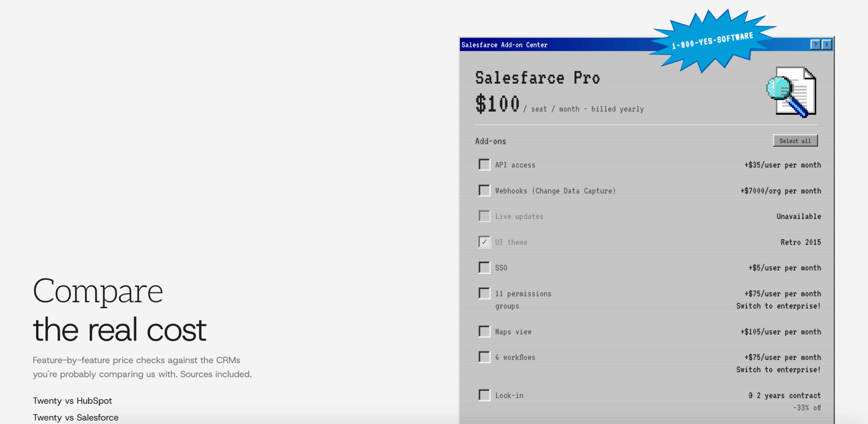Open the Twenty vs HubSpot link
Viewport: 868px width, 424px height.
click(72, 401)
